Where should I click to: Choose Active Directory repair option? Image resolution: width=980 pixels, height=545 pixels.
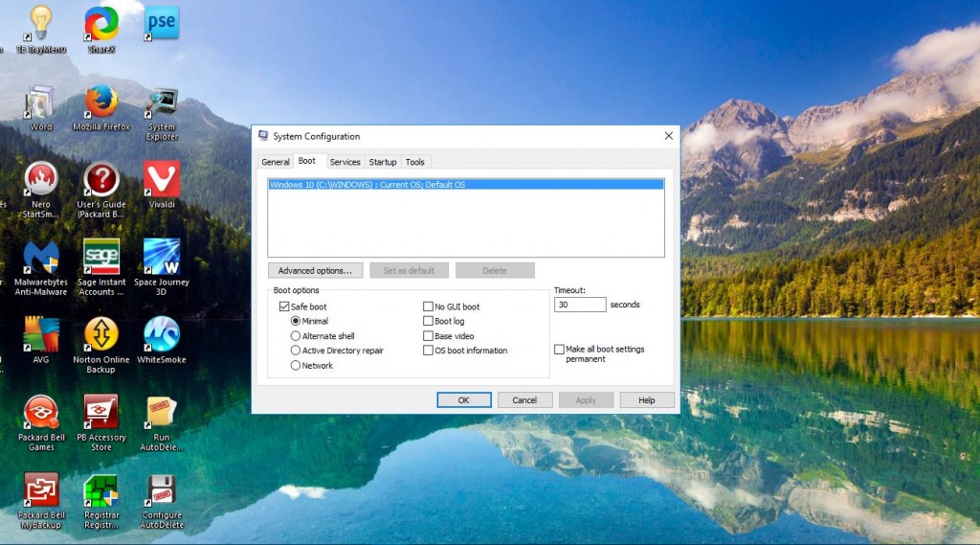tap(296, 351)
